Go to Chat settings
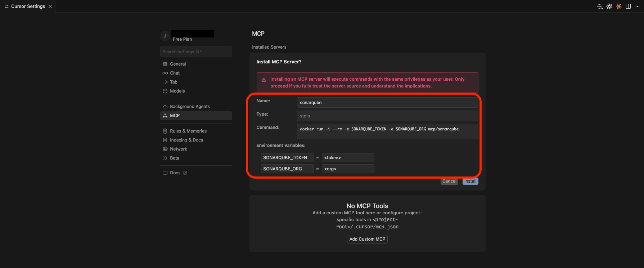 click(175, 73)
